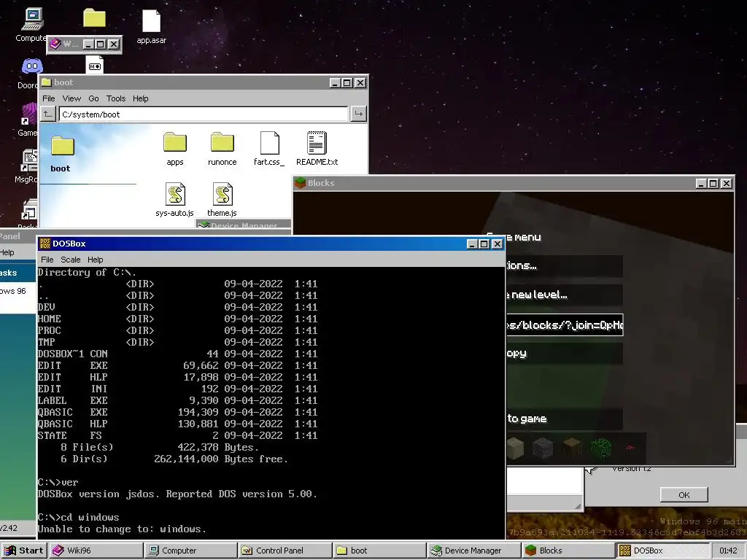Click the Start button
This screenshot has height=560, width=747.
pos(24,551)
